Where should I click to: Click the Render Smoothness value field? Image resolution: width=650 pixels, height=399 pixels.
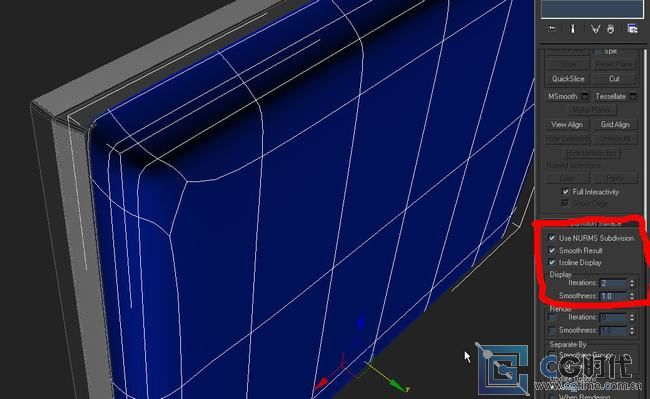coord(614,331)
